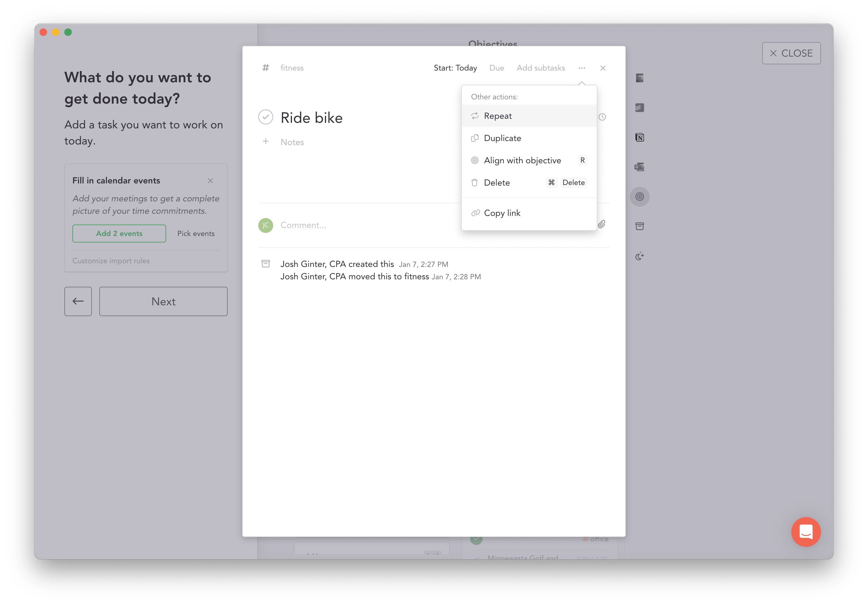Click the Ride bike task title
868x605 pixels.
(x=312, y=118)
